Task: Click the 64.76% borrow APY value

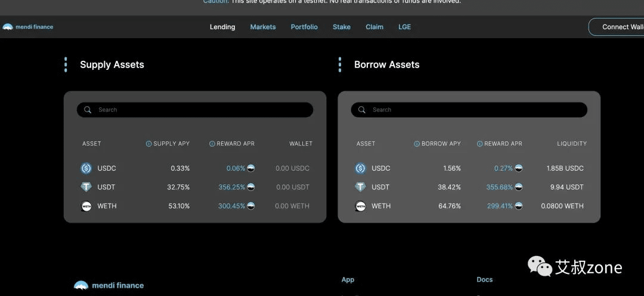Action: tap(450, 206)
